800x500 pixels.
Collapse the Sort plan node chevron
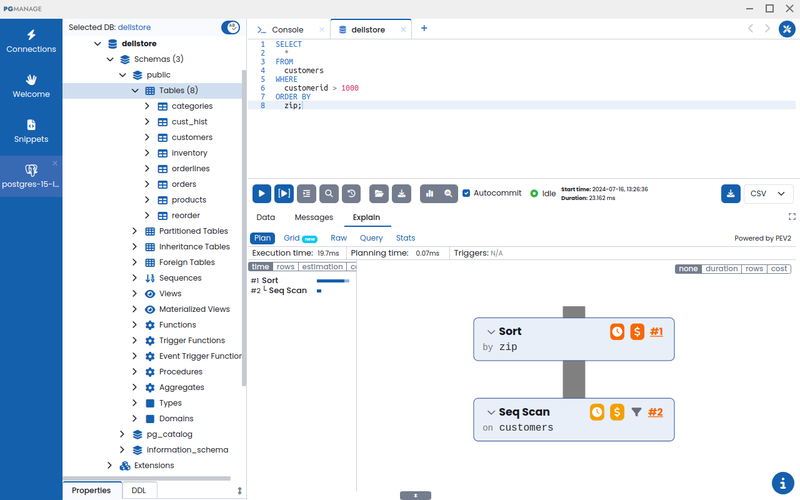[491, 331]
